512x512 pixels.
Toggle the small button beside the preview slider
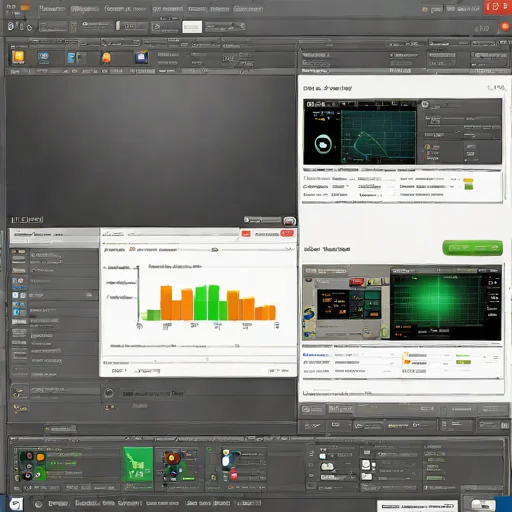pyautogui.click(x=289, y=221)
